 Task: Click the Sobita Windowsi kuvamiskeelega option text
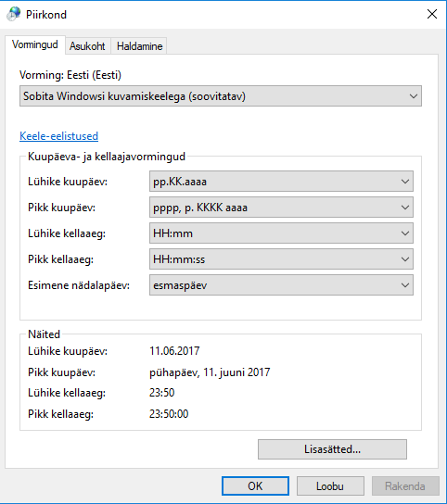coord(134,96)
